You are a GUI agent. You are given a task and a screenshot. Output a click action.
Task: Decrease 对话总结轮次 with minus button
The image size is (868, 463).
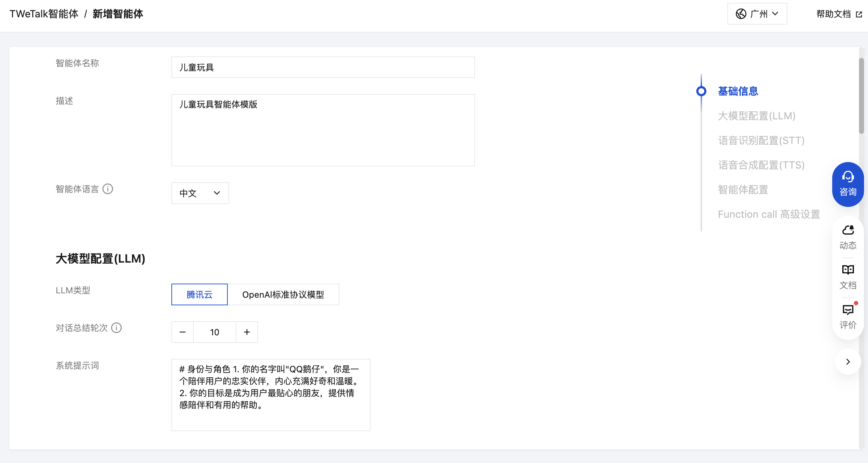point(183,332)
